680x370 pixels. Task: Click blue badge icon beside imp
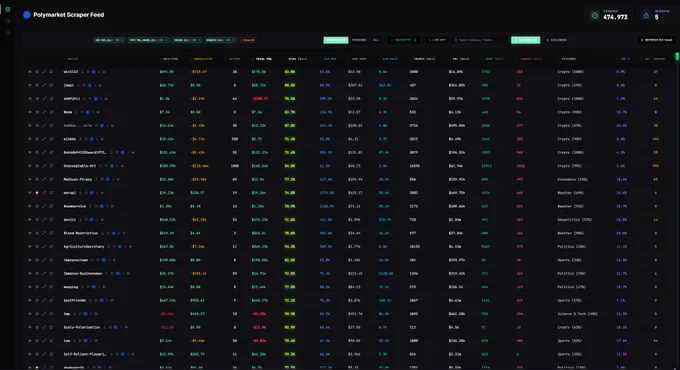[x=85, y=314]
